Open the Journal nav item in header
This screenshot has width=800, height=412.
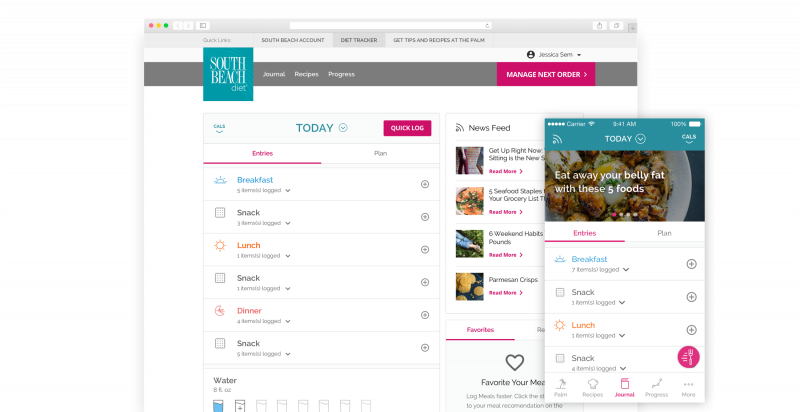click(274, 74)
